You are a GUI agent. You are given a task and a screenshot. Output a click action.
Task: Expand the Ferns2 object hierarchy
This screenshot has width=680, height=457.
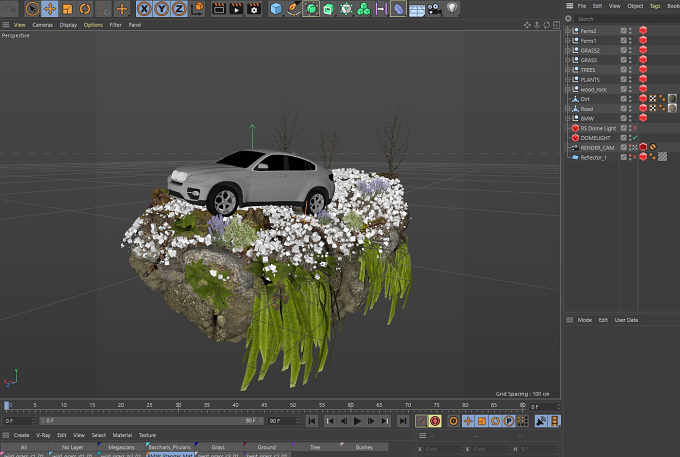tap(568, 31)
